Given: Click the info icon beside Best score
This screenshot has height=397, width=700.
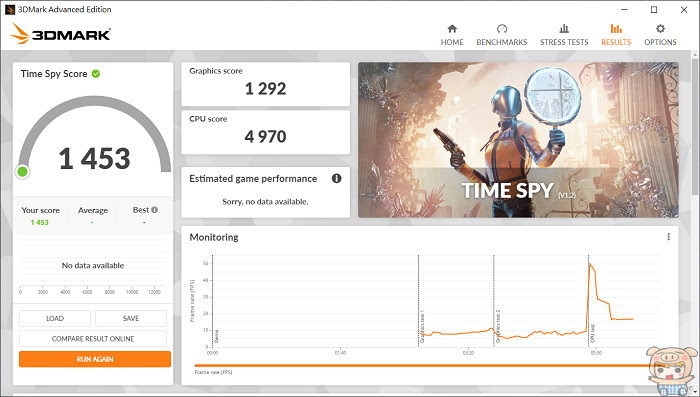Looking at the screenshot, I should (154, 210).
